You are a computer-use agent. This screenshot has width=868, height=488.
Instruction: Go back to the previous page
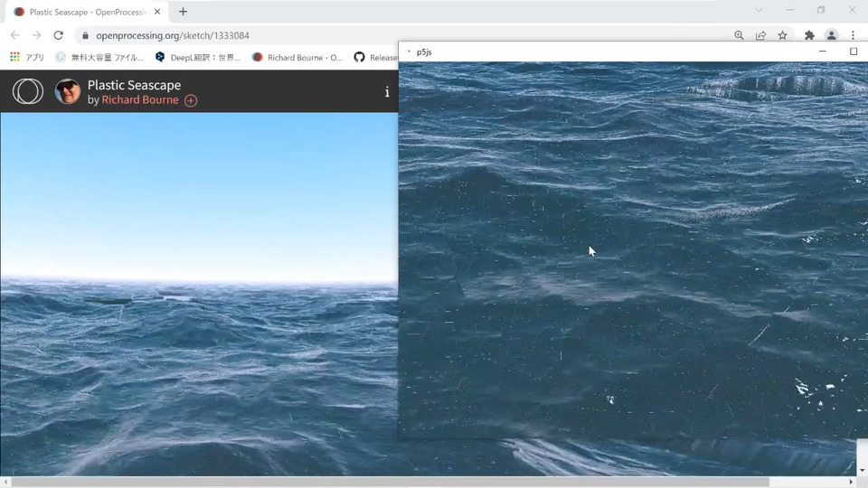click(15, 35)
